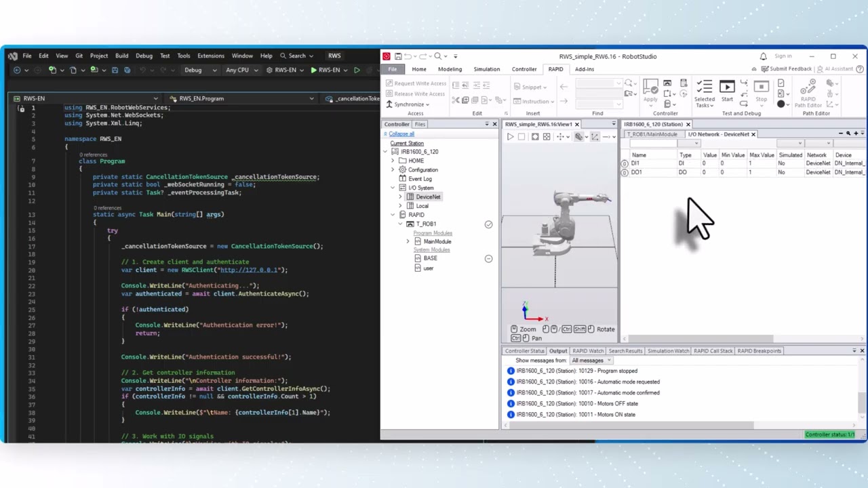Expand the HOME folder node
The height and width of the screenshot is (488, 868).
[393, 161]
